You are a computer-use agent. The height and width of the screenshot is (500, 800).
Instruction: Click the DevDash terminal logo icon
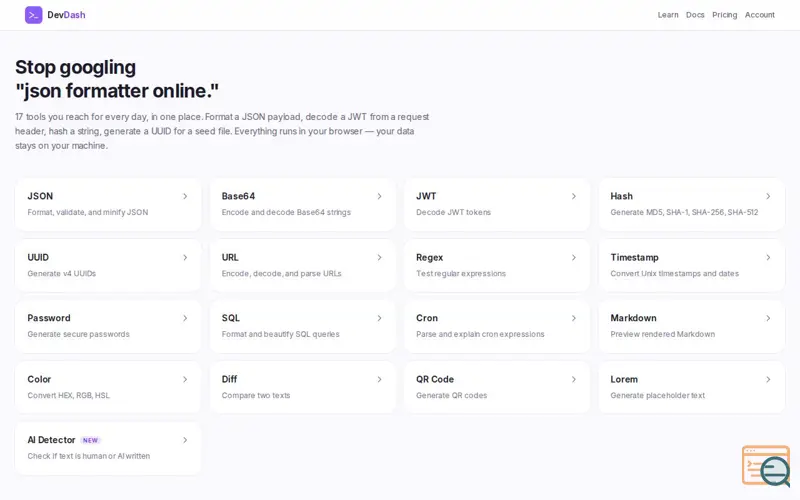click(34, 15)
